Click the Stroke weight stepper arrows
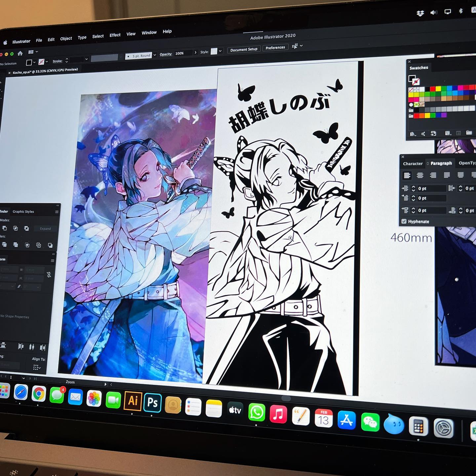The height and width of the screenshot is (476, 476). tap(67, 60)
